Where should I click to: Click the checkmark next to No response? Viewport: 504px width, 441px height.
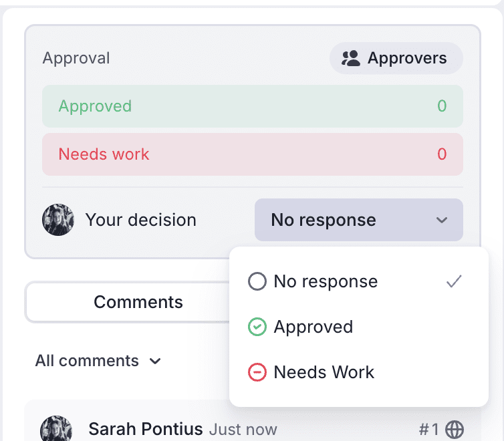pos(454,281)
